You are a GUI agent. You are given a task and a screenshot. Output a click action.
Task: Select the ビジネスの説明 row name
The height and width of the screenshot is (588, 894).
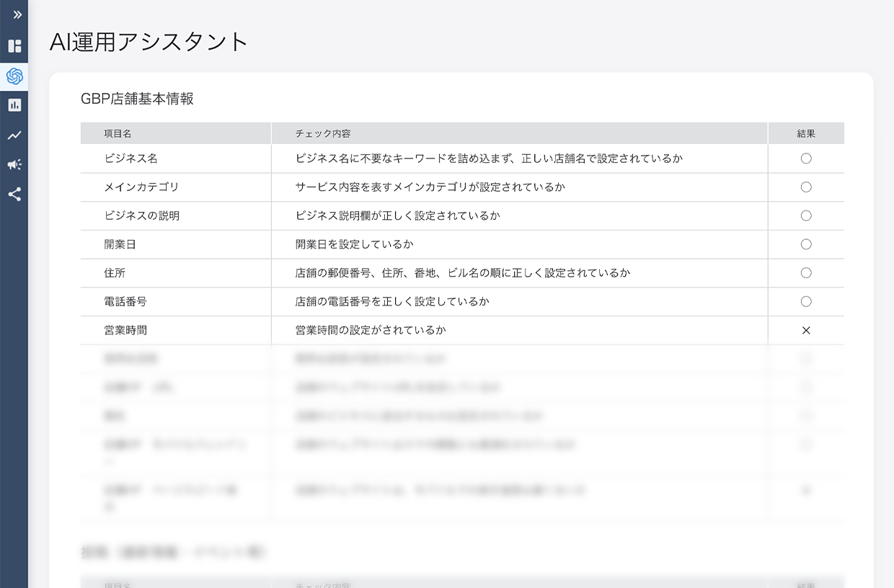pyautogui.click(x=141, y=216)
